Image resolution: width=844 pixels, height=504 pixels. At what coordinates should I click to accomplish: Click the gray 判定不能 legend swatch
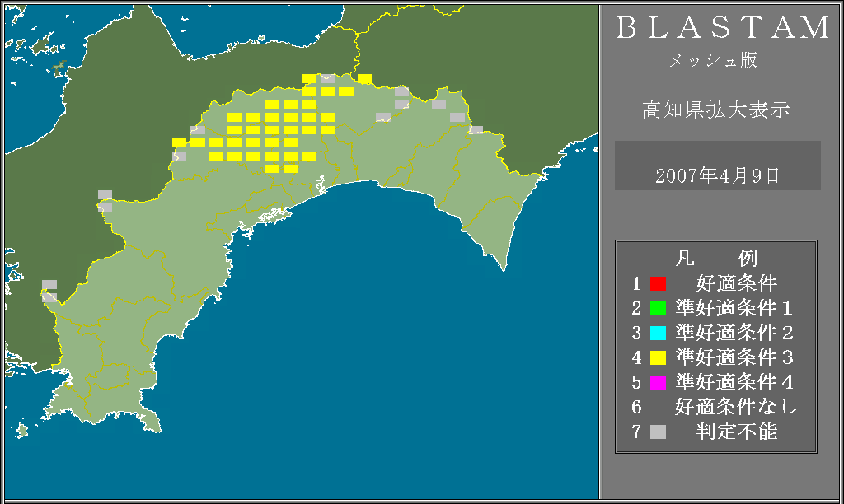[658, 432]
